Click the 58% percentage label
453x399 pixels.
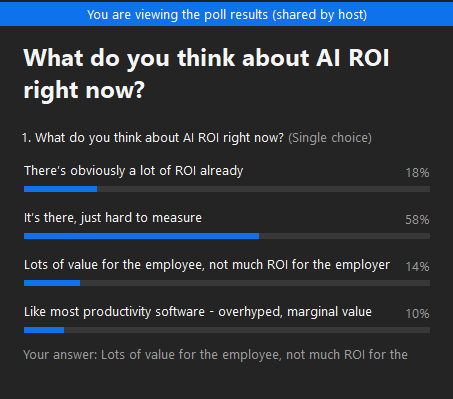pos(417,220)
